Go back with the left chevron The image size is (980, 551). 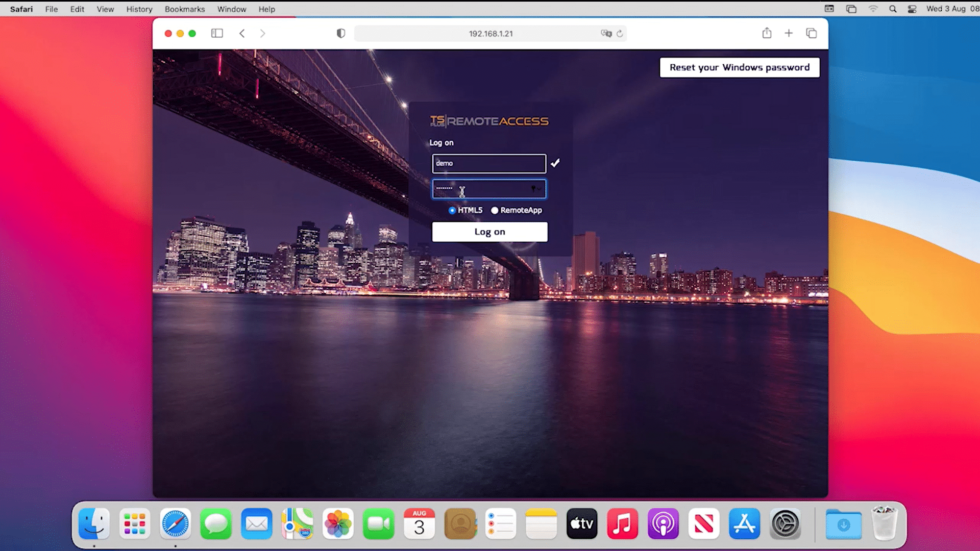(x=242, y=33)
